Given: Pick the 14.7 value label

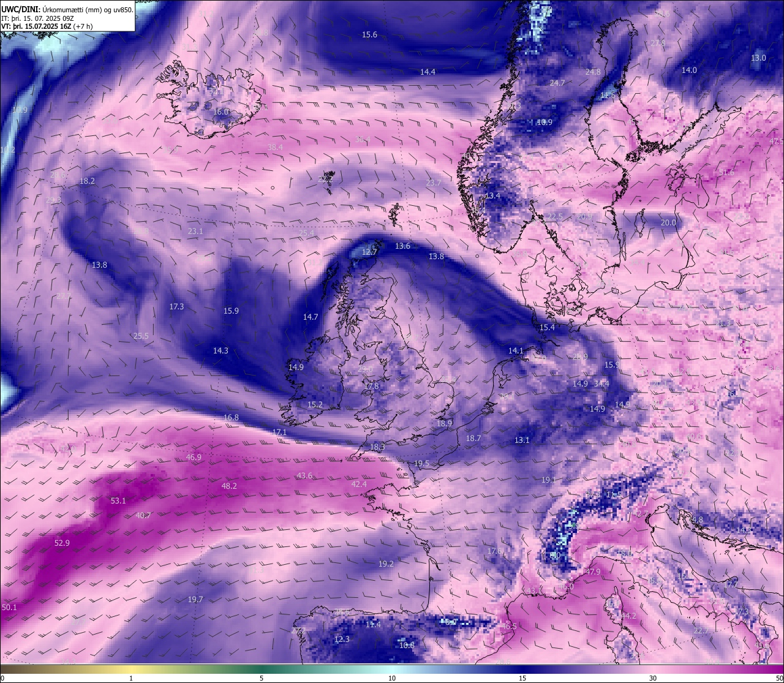Looking at the screenshot, I should pyautogui.click(x=311, y=317).
